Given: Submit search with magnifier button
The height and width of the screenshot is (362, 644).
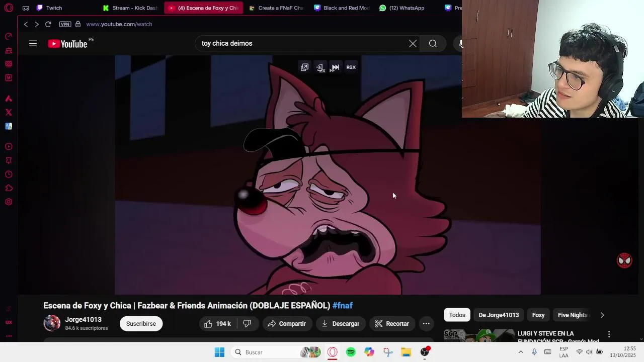Looking at the screenshot, I should 433,44.
